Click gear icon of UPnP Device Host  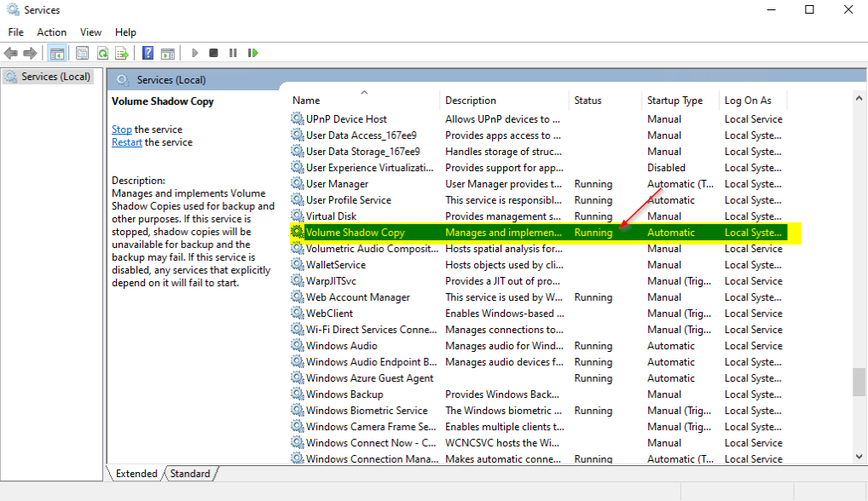298,118
